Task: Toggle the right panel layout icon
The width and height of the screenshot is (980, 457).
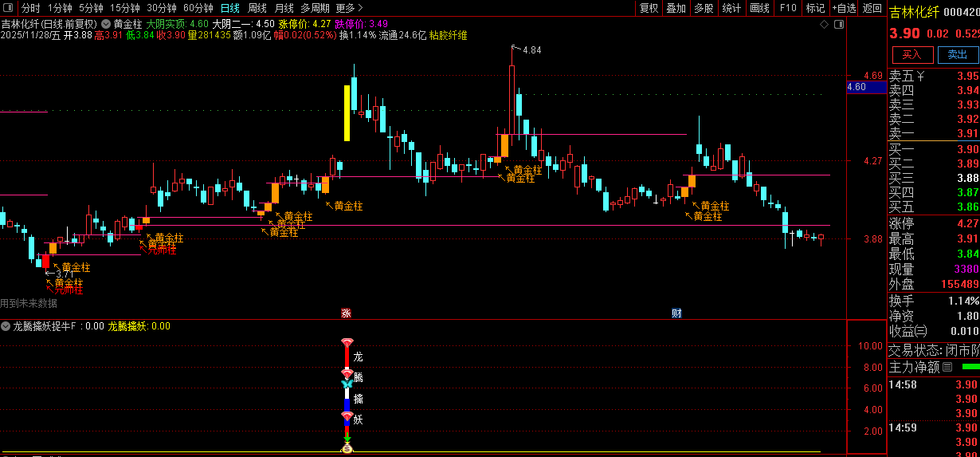Action: click(x=838, y=25)
